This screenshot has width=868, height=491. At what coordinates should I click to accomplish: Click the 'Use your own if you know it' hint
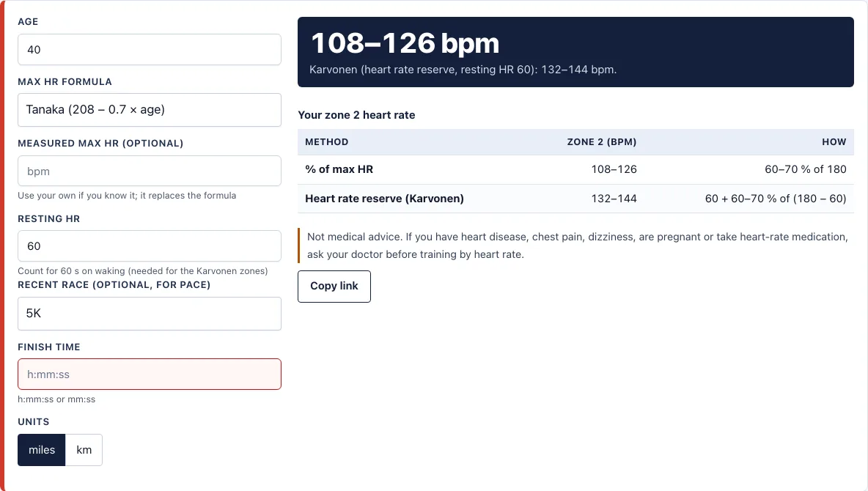(x=127, y=196)
